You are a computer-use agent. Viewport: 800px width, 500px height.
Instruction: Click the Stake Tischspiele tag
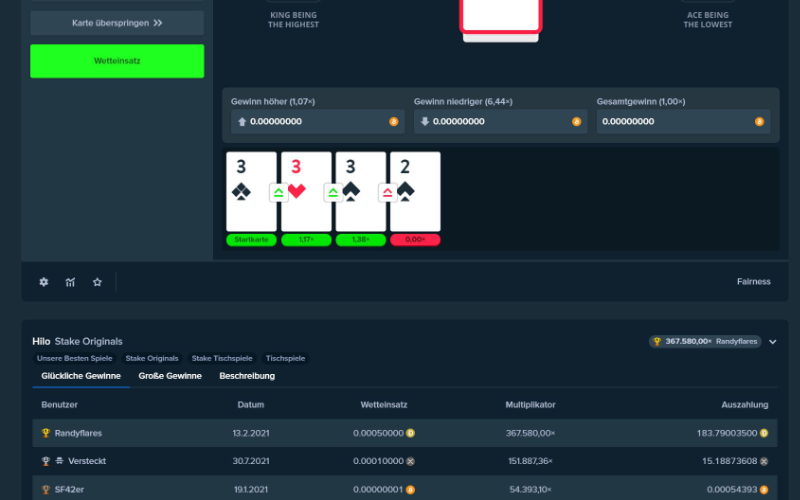tap(224, 358)
